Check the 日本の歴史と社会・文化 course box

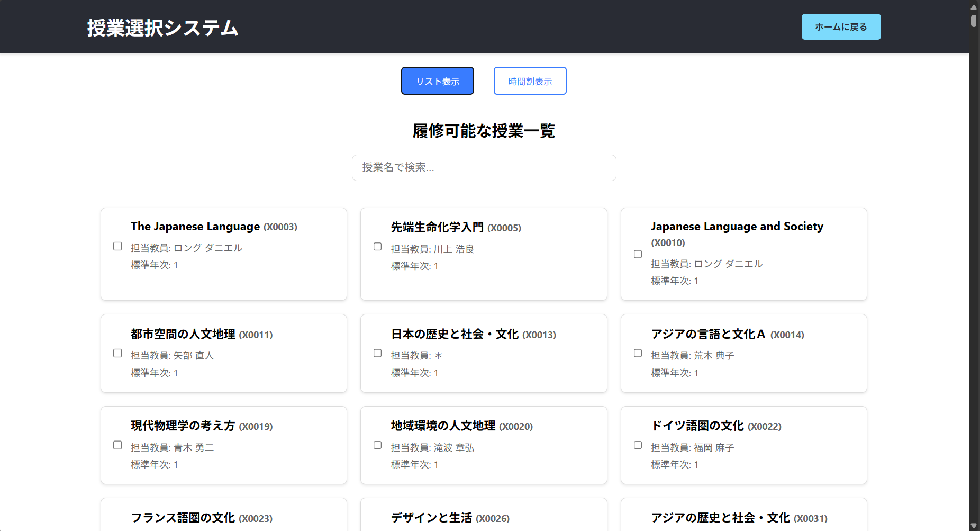click(377, 353)
